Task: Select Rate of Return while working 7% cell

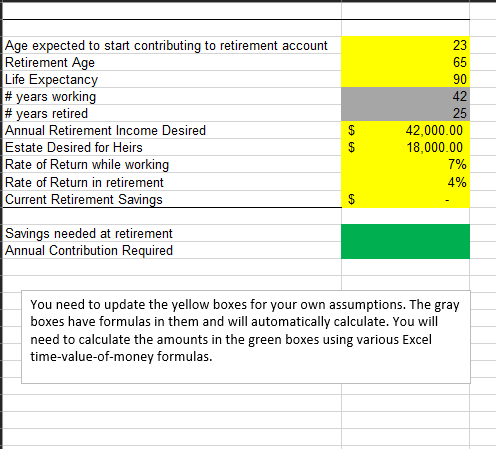Action: 405,164
